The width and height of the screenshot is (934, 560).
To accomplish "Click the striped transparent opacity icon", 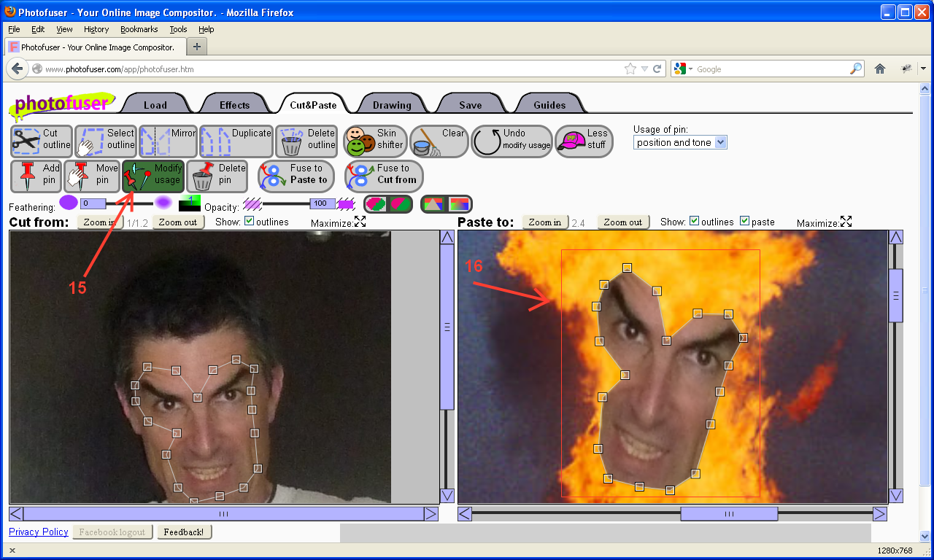I will tap(252, 204).
